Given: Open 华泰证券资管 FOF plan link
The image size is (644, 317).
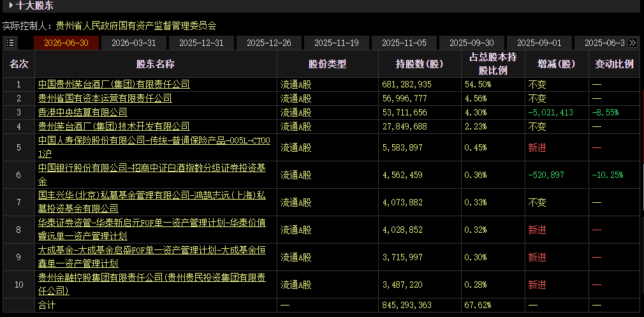Looking at the screenshot, I should coord(152,230).
